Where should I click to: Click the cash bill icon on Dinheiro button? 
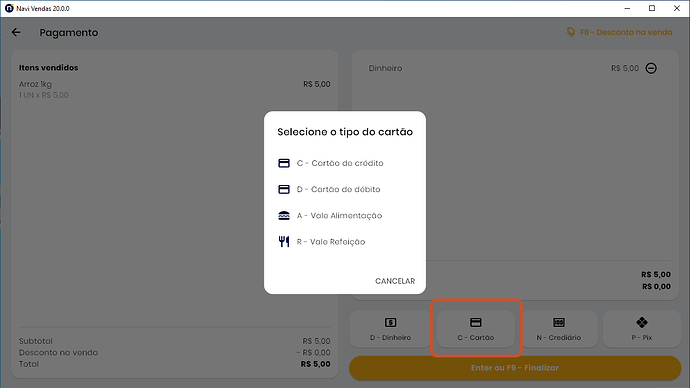(390, 322)
